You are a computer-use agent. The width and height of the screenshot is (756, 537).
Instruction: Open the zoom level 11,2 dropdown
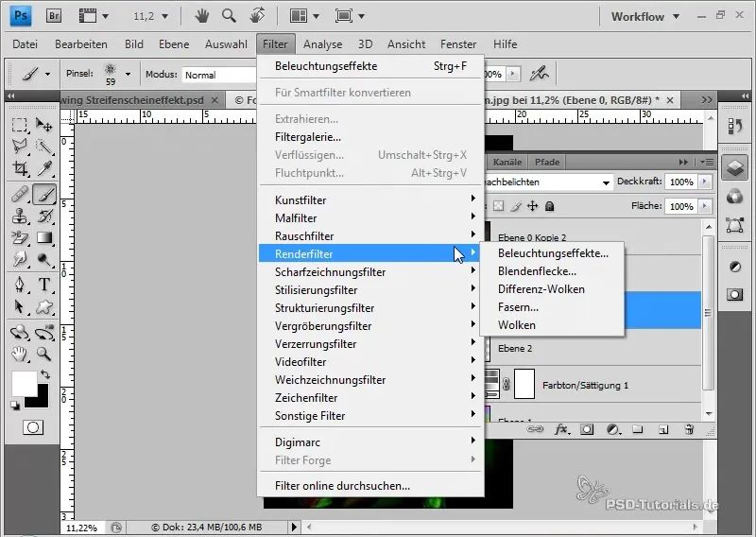[x=164, y=16]
